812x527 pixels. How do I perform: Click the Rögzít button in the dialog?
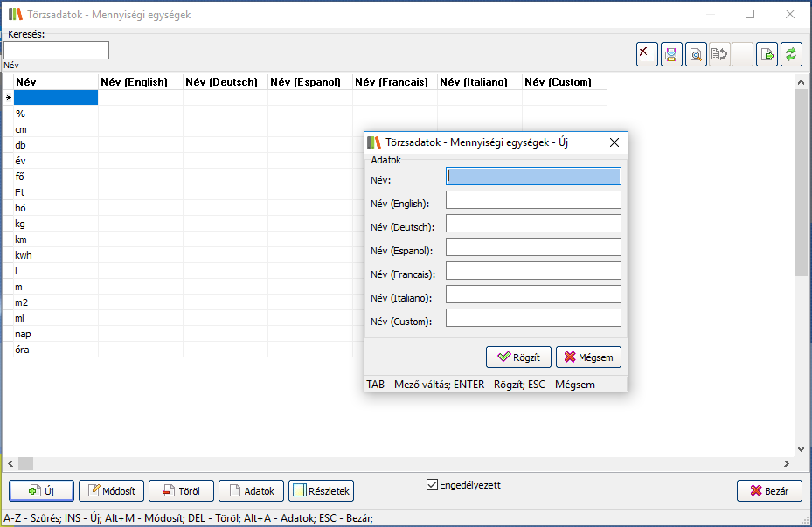pyautogui.click(x=518, y=357)
